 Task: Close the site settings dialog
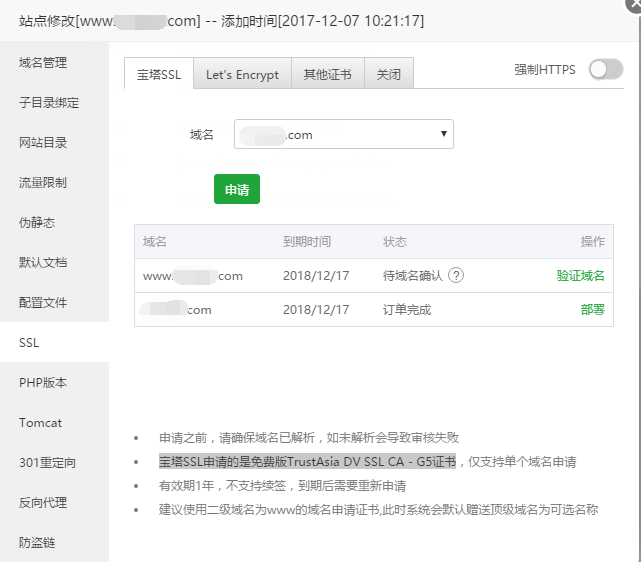(x=634, y=4)
